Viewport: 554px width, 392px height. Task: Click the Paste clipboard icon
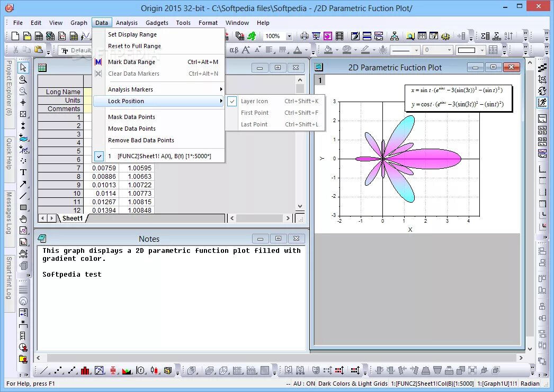point(39,50)
